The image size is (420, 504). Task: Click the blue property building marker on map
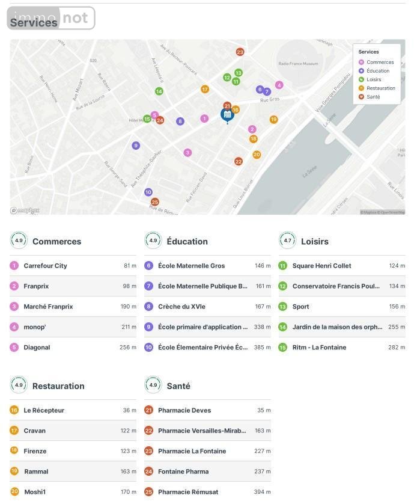[227, 114]
